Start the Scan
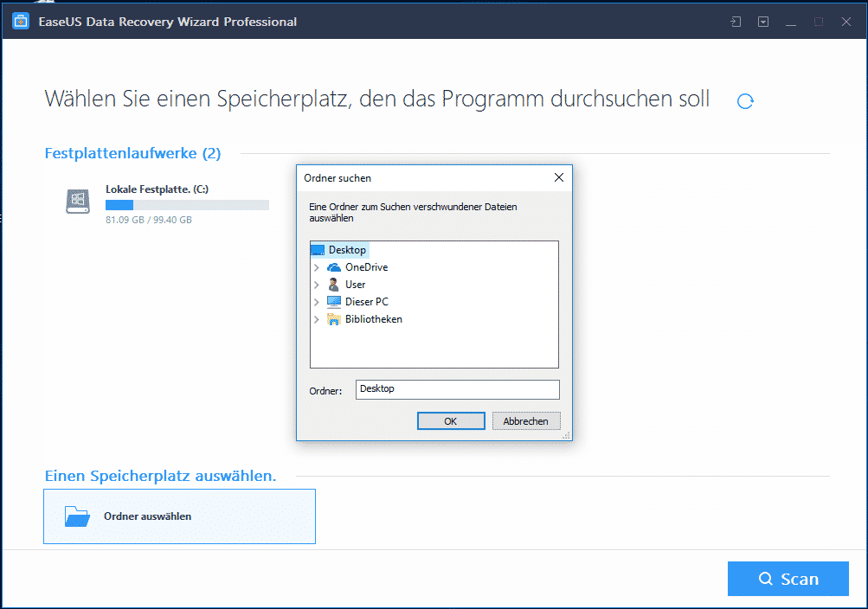The height and width of the screenshot is (609, 868). [788, 579]
